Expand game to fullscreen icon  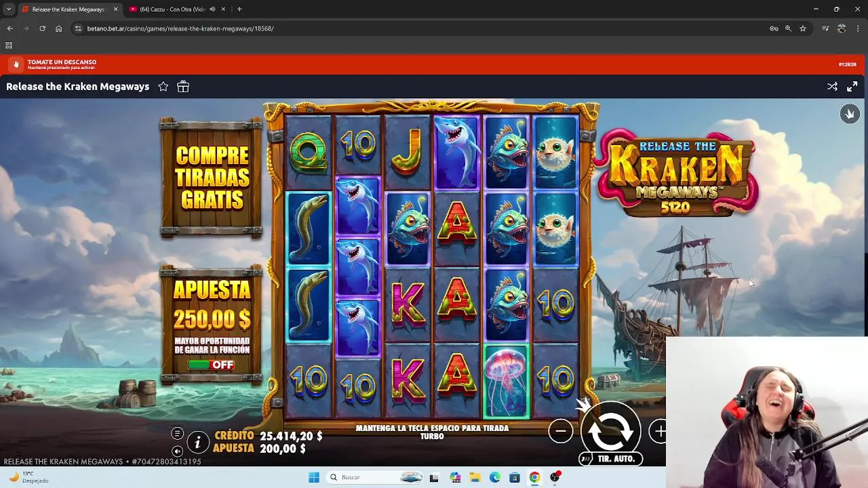coord(852,87)
